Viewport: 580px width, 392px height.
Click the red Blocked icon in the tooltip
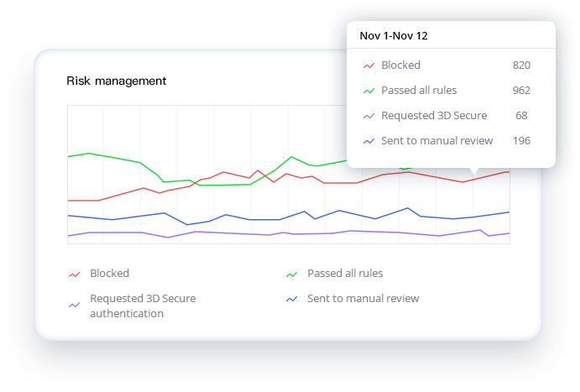click(x=368, y=65)
